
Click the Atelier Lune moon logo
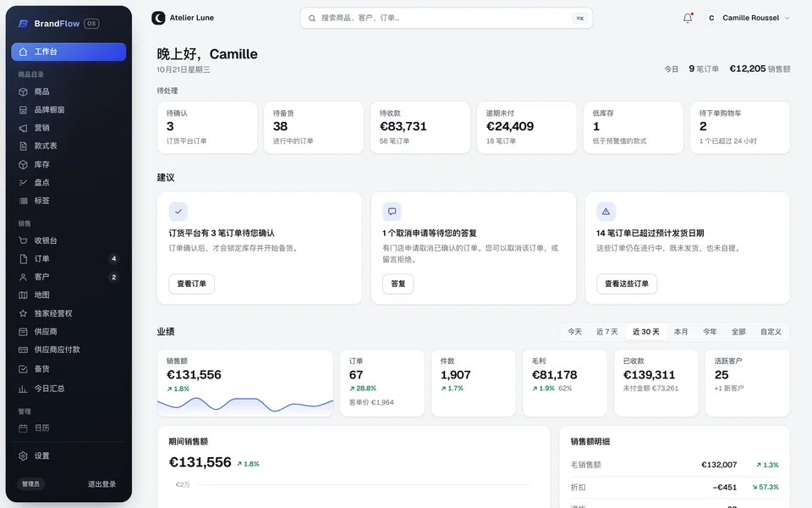158,18
